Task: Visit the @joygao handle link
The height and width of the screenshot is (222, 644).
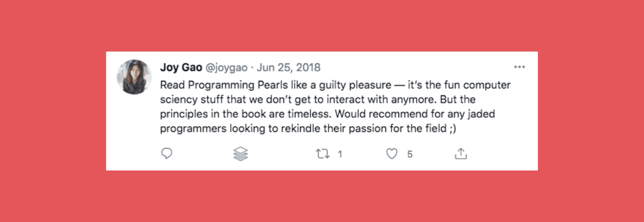Action: (226, 67)
